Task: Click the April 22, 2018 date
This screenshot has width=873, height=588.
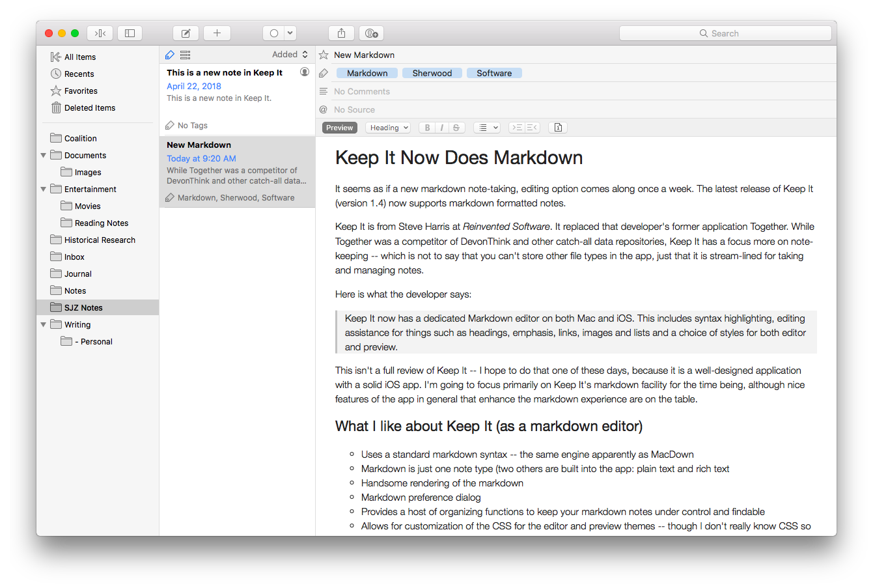Action: pos(194,86)
